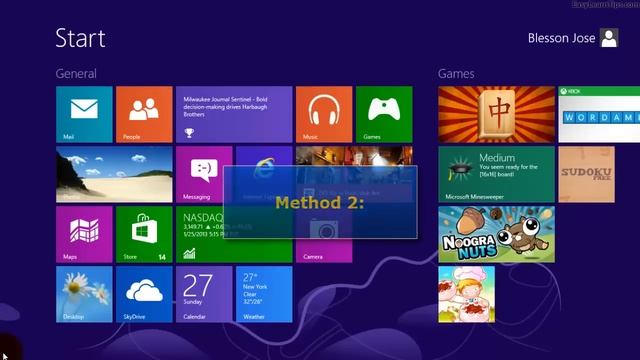Viewport: 640px width, 360px height.
Task: Open the SkyDrive tile
Action: (x=144, y=294)
